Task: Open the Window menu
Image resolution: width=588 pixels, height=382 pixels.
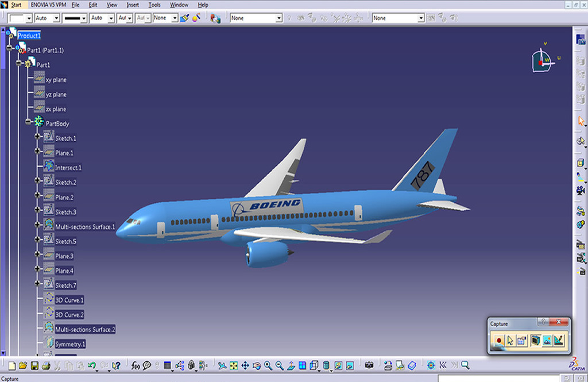Action: 179,5
